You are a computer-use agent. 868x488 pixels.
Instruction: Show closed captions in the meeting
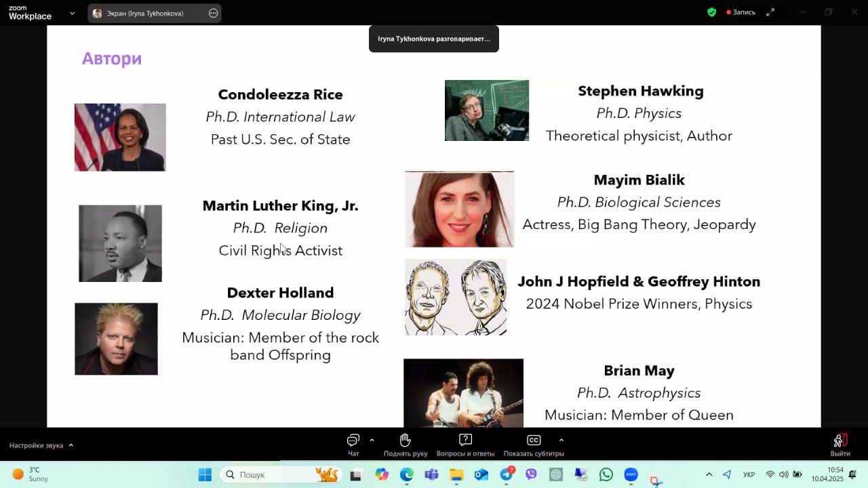coord(534,444)
